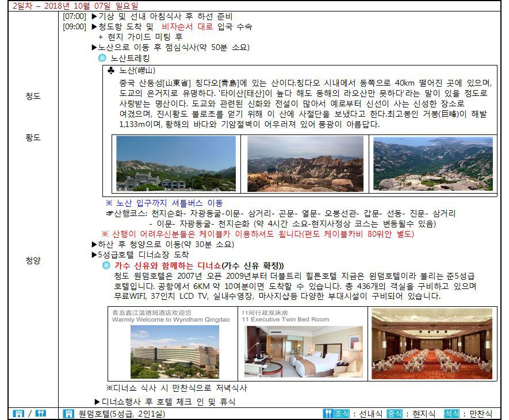This screenshot has height=420, width=509.
Task: Click the blue circle bullet before 노산트레킹
Action: point(102,58)
